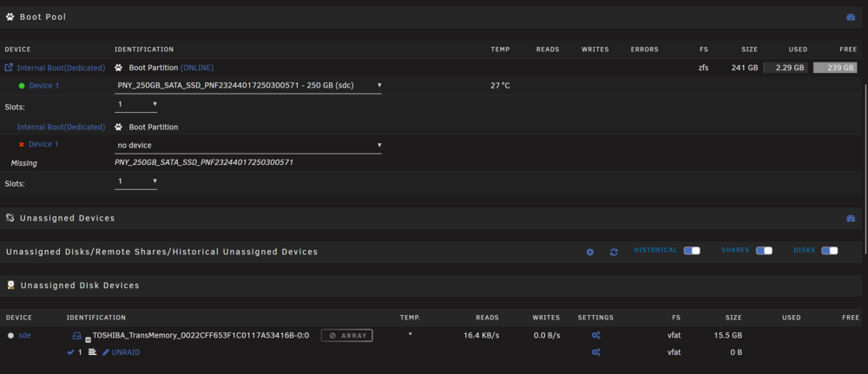Viewport: 868px width, 374px height.
Task: Click the checkmark icon before partition 1
Action: click(x=70, y=351)
